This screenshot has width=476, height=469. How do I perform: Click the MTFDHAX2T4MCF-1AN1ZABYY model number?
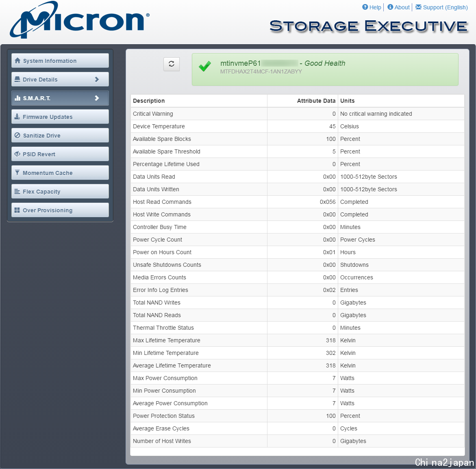[261, 71]
